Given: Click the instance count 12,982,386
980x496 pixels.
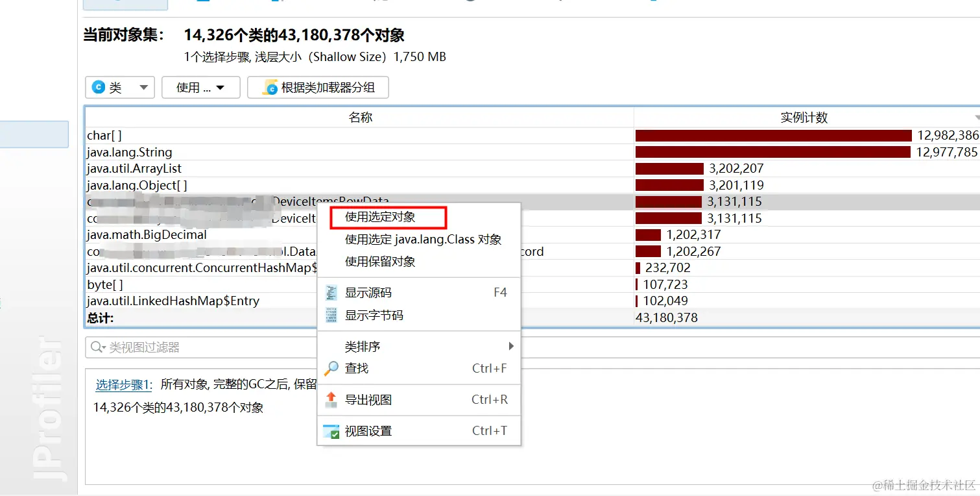Looking at the screenshot, I should tap(948, 136).
